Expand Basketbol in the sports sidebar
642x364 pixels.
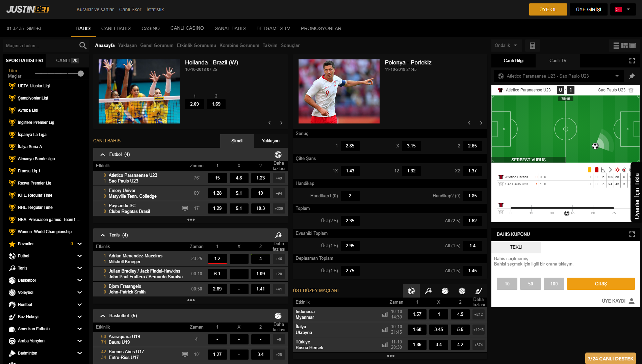coord(80,280)
